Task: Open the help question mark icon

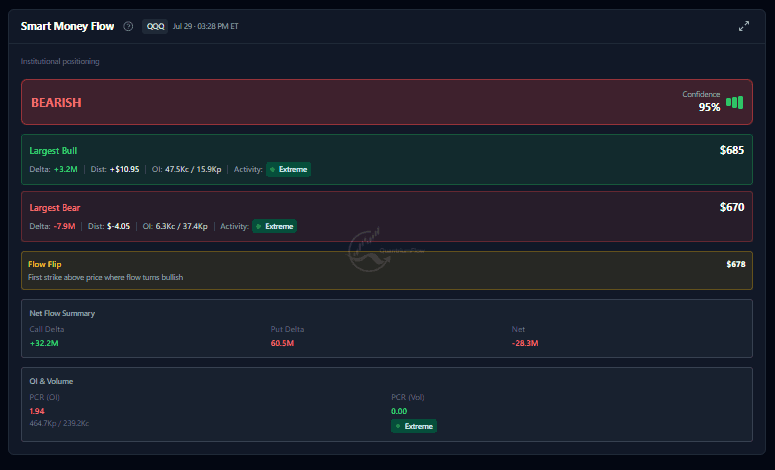Action: click(x=128, y=26)
